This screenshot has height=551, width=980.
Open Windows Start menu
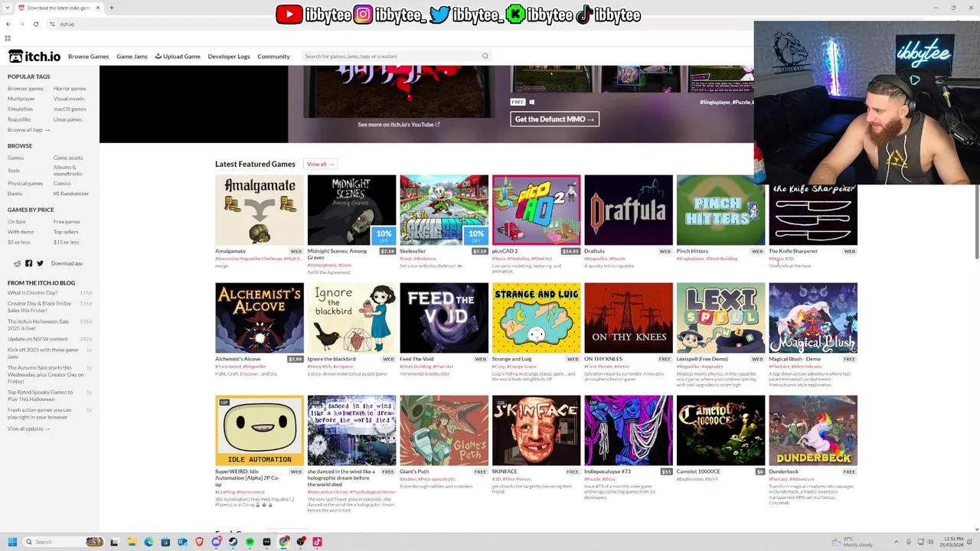pyautogui.click(x=11, y=542)
